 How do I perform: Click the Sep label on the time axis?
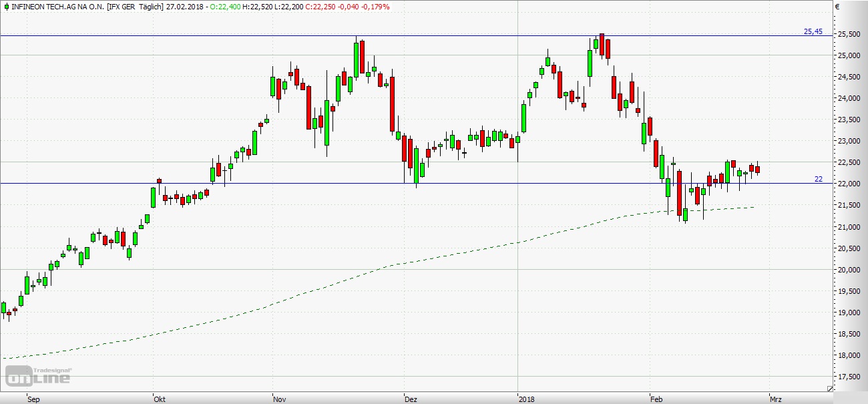pyautogui.click(x=32, y=399)
